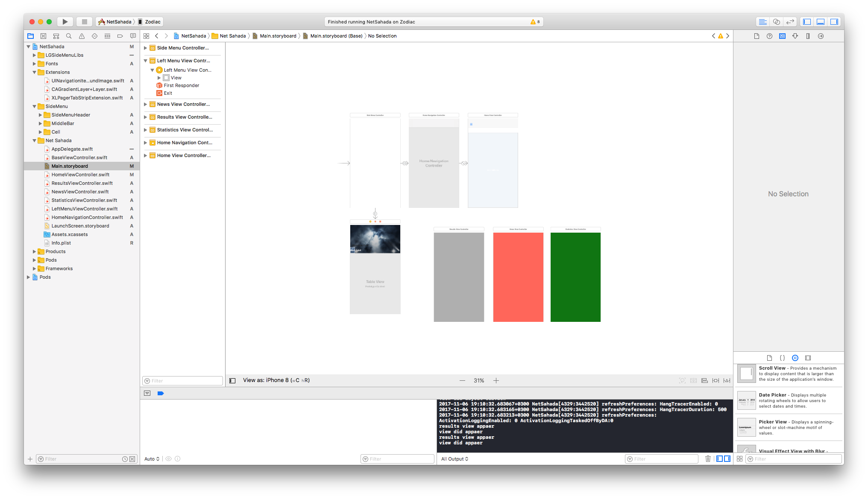Screen dimensions: 868x499
Task: Open the Breakpoint navigator
Action: (x=120, y=36)
